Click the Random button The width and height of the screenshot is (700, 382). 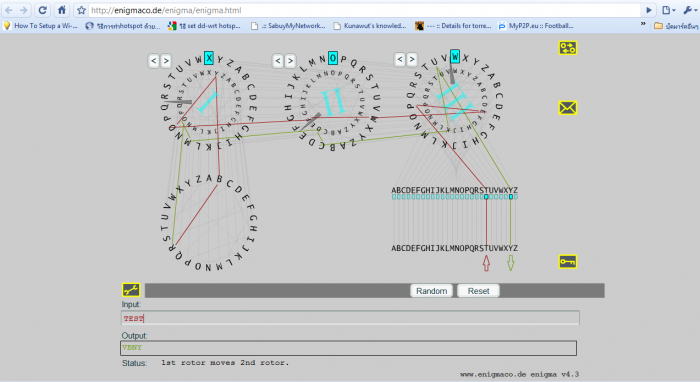coord(431,291)
